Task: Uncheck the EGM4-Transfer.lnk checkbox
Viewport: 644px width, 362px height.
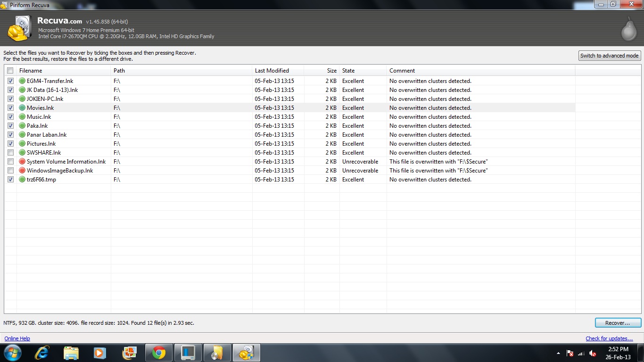Action: pos(10,81)
